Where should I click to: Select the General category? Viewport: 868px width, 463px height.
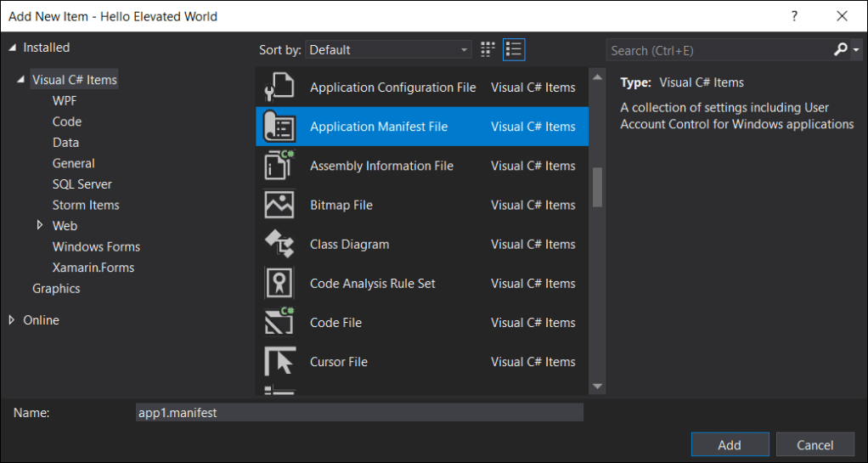pos(74,163)
